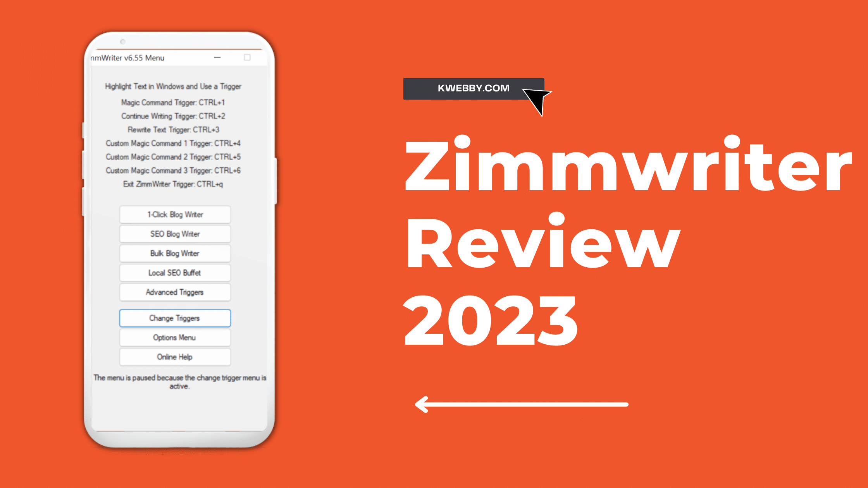Viewport: 868px width, 488px height.
Task: Open the Options Menu
Action: (174, 337)
